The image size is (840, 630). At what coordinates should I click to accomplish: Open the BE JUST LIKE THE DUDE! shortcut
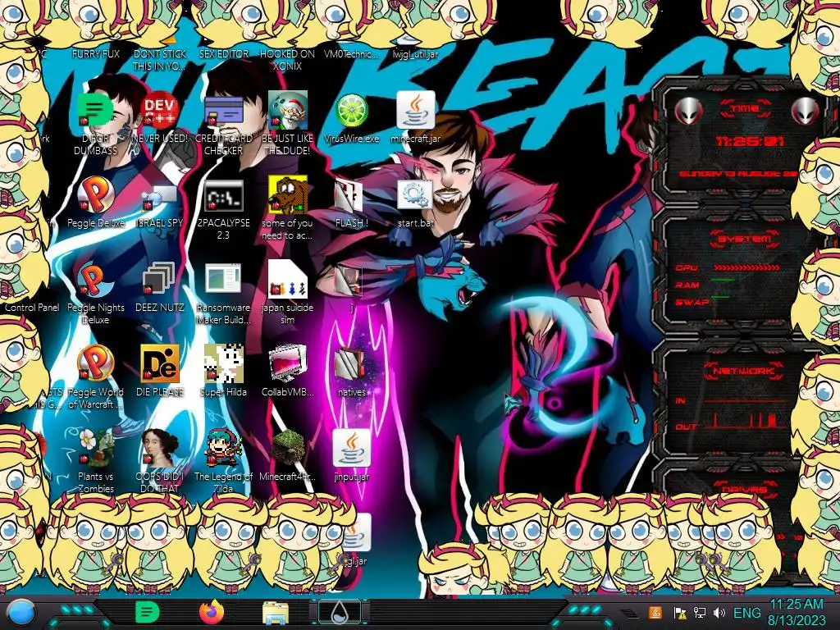[x=288, y=111]
